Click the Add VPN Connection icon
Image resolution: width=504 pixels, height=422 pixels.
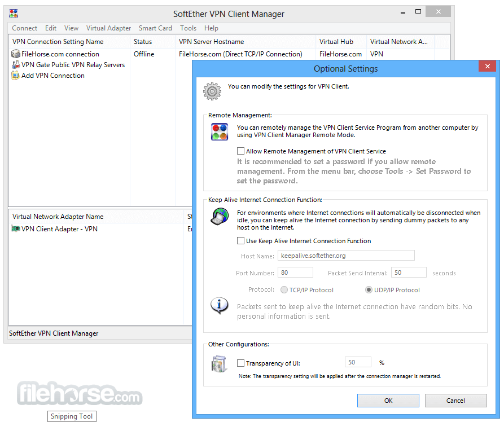click(x=15, y=75)
